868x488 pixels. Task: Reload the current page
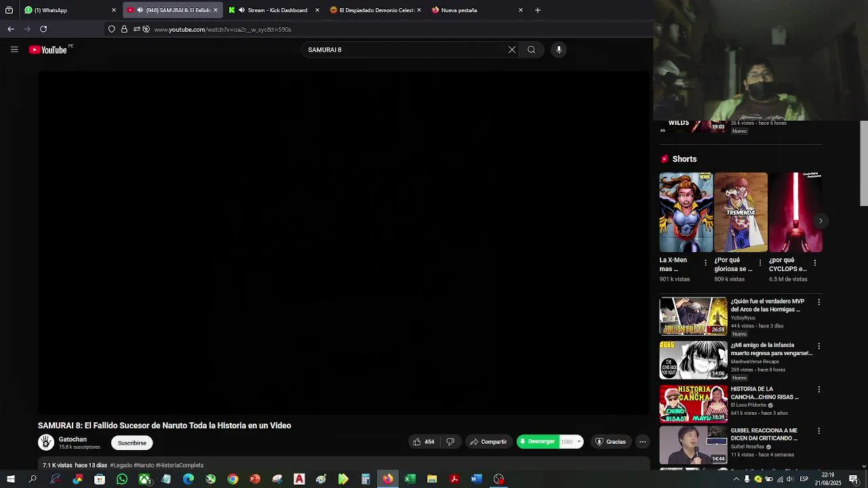[x=43, y=29]
